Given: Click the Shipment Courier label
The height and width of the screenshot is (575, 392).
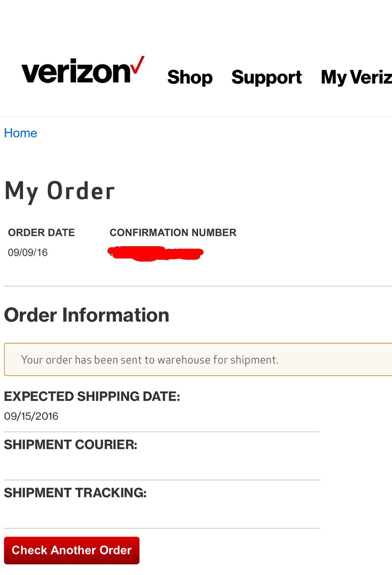Looking at the screenshot, I should click(x=70, y=445).
